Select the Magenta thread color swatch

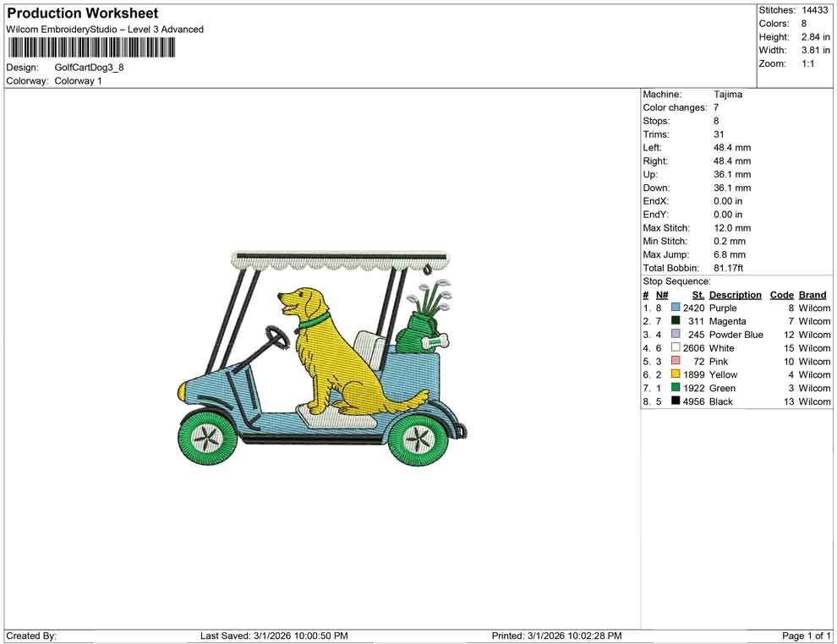tap(676, 321)
